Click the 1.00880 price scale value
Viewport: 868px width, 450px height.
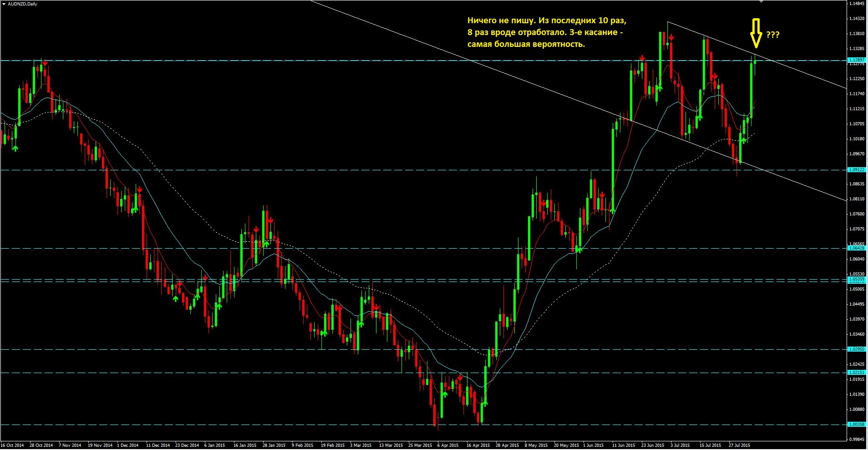[x=857, y=409]
